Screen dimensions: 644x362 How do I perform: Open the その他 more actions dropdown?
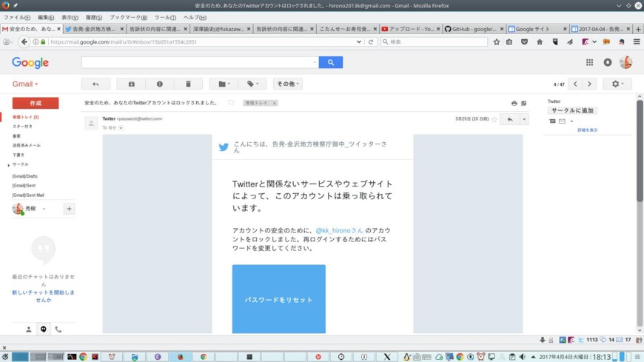[x=288, y=84]
